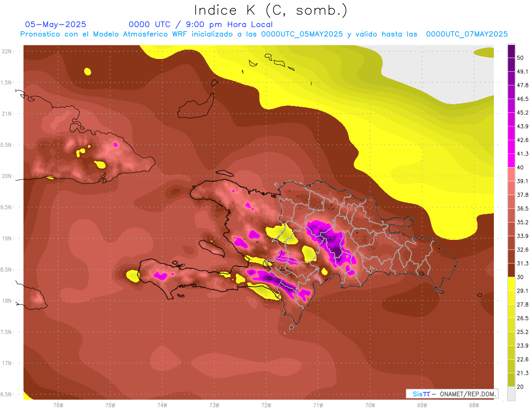The height and width of the screenshot is (411, 532).
Task: Click the colorbar value label 37.8
Action: 523,195
